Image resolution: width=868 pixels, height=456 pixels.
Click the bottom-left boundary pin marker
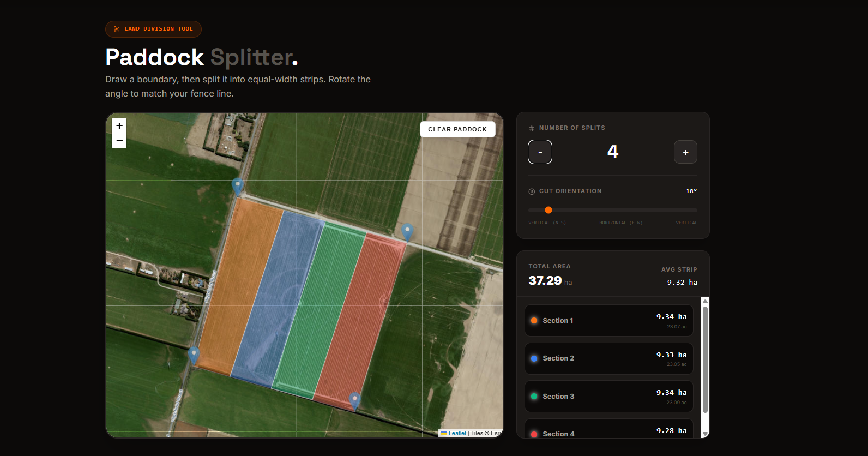[194, 355]
